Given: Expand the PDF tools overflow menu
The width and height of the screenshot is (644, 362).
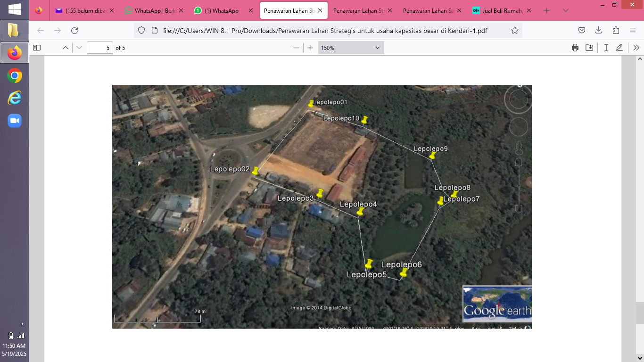Looking at the screenshot, I should [636, 48].
